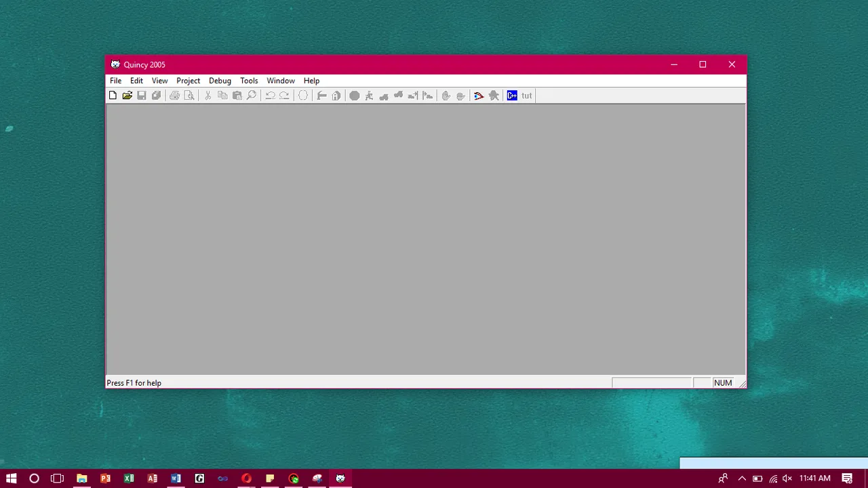This screenshot has width=868, height=488.
Task: Click the eye watch icon
Action: tap(479, 96)
